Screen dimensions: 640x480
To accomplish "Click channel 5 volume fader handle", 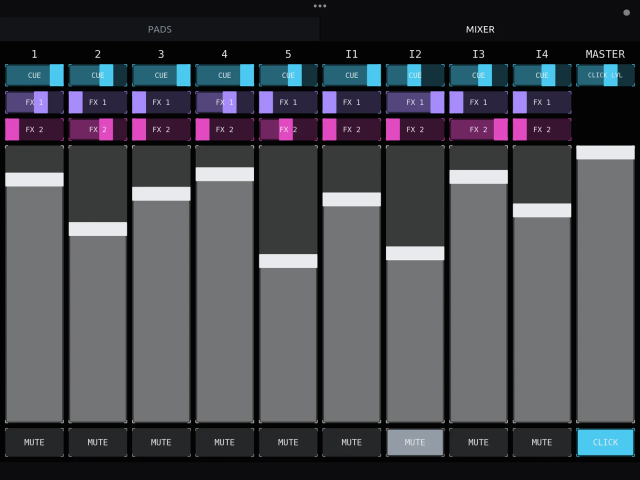I will point(288,261).
